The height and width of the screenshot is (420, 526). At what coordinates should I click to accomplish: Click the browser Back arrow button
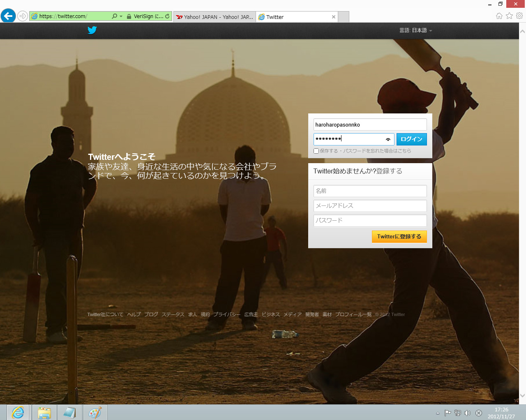coord(8,16)
